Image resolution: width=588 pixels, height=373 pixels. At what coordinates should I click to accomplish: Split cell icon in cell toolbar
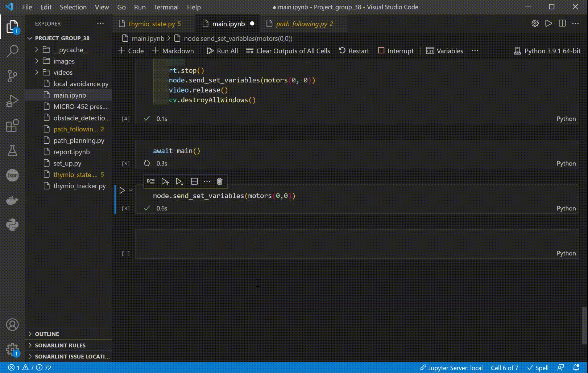click(194, 181)
